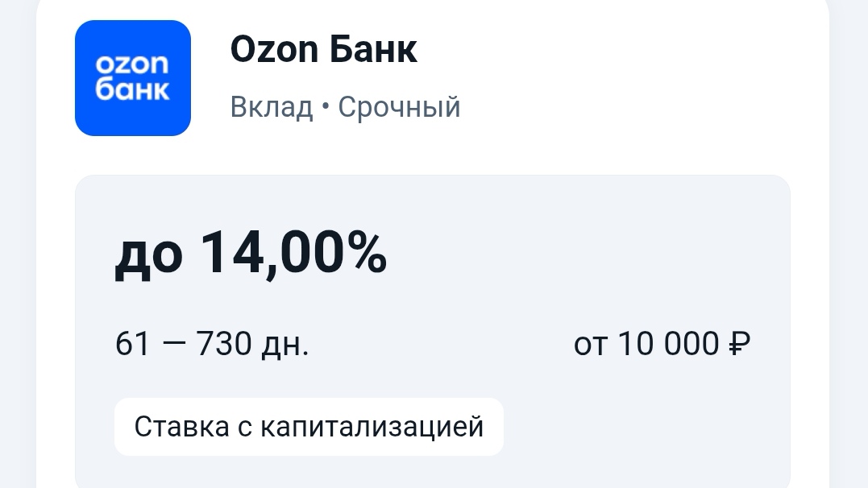The height and width of the screenshot is (488, 868).
Task: Click the "ozon" word inside the logo
Action: coord(132,64)
